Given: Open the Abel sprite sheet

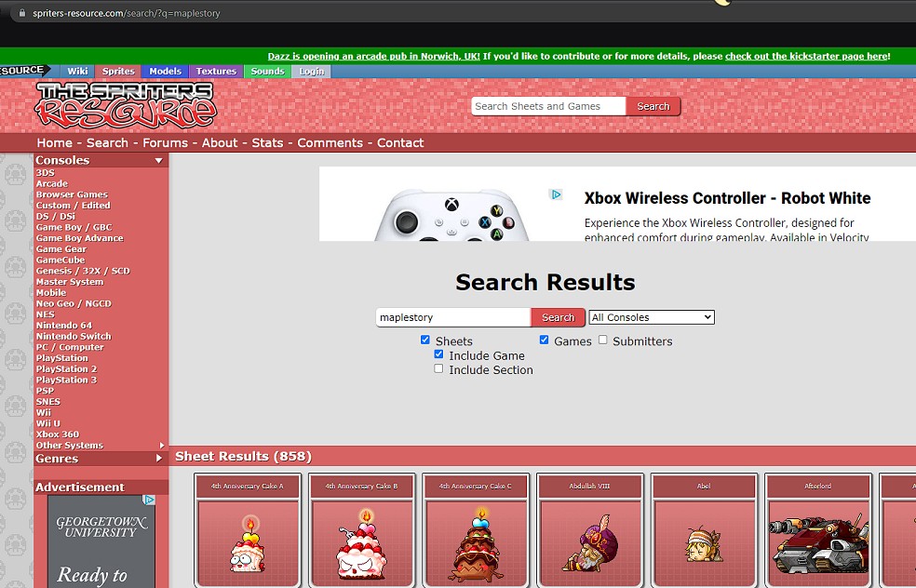Looking at the screenshot, I should coord(704,529).
